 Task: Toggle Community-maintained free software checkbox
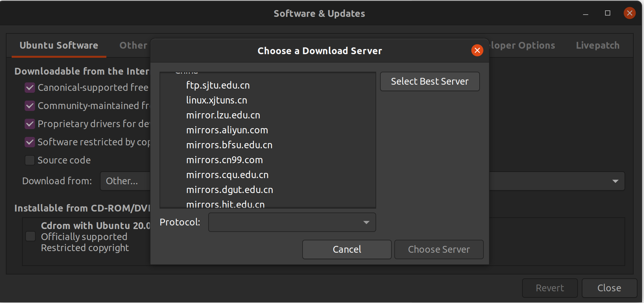tap(30, 106)
